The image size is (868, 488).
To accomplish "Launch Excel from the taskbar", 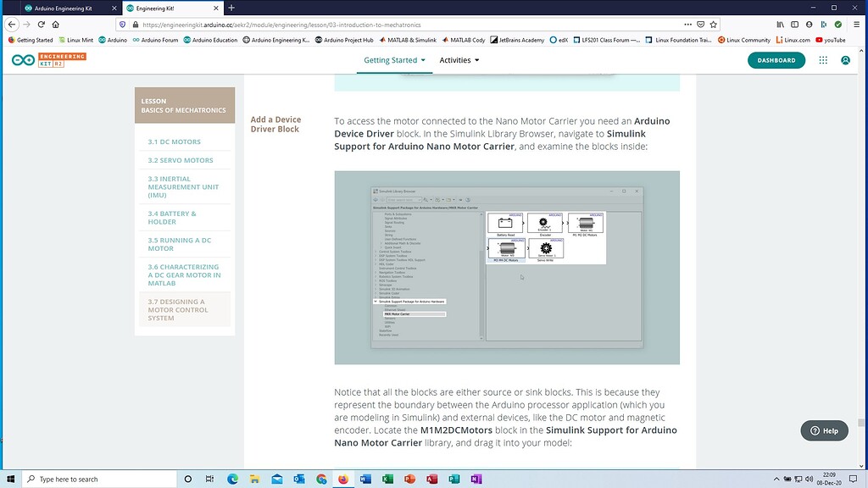I will 387,479.
